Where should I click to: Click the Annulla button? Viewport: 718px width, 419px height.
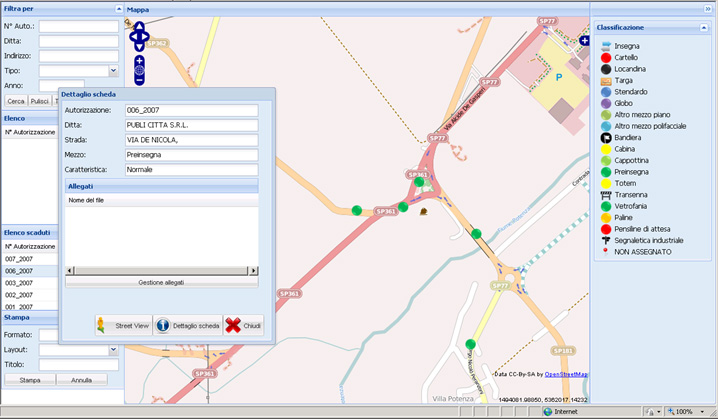82,380
